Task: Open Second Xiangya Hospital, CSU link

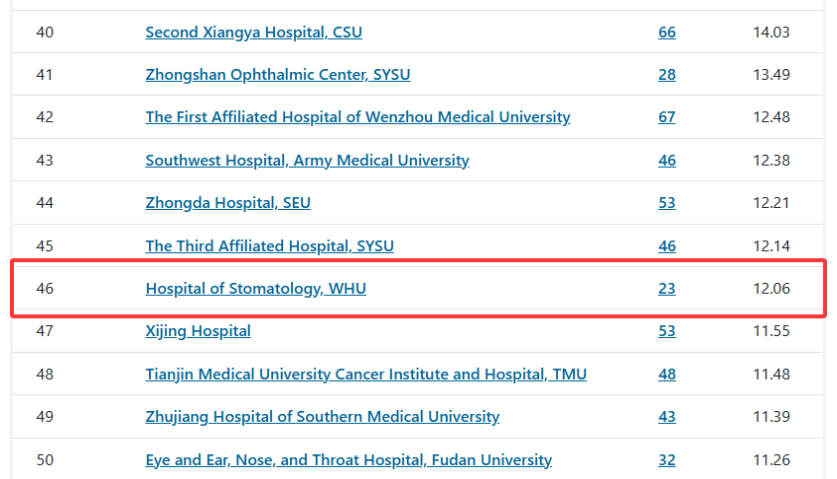Action: [x=254, y=32]
